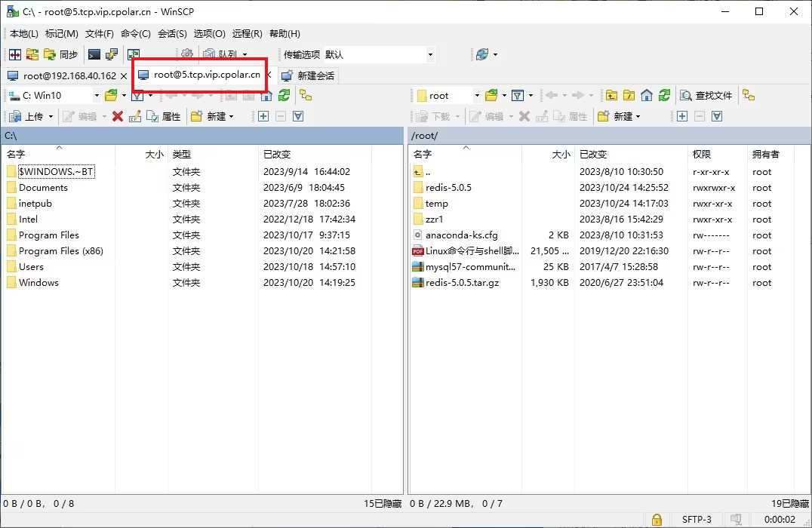Open the 新建会话 new session tab
The width and height of the screenshot is (812, 528).
[x=308, y=75]
